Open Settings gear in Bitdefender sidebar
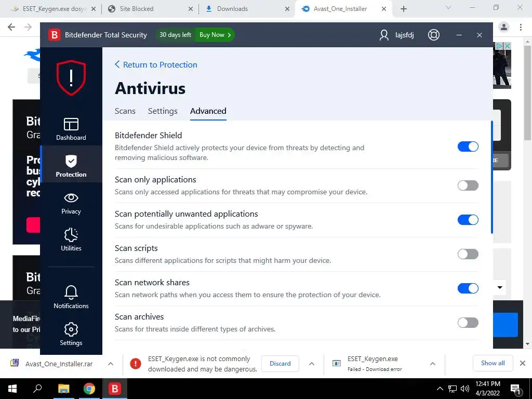Screen dimensions: 532x399 [x=71, y=334]
